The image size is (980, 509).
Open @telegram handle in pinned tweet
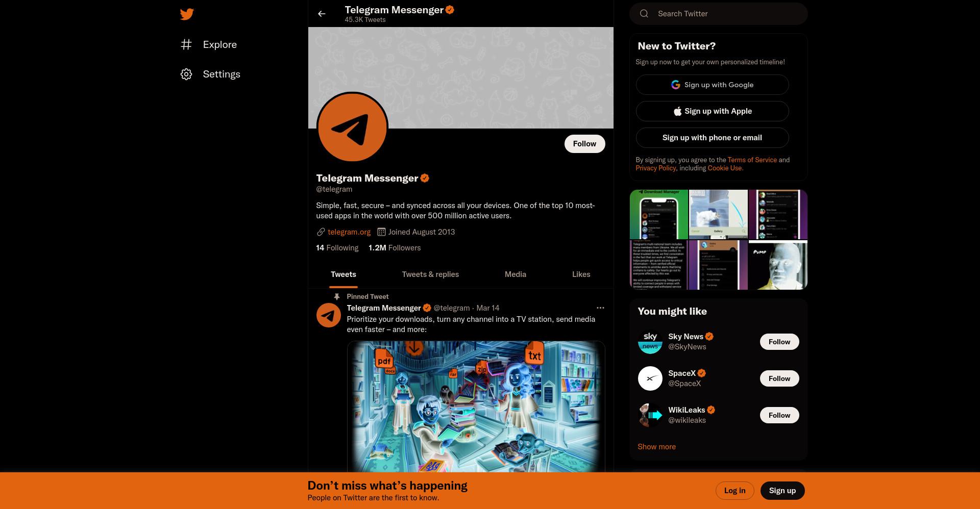coord(452,308)
